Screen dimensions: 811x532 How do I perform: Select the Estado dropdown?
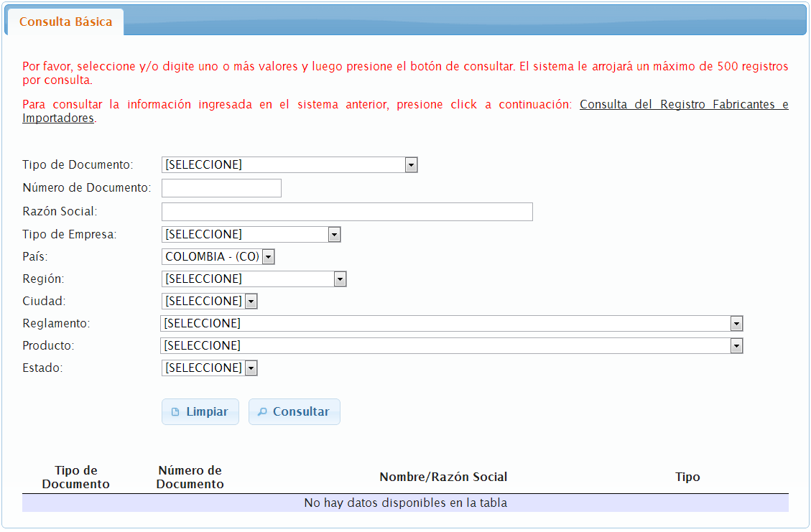pyautogui.click(x=209, y=368)
